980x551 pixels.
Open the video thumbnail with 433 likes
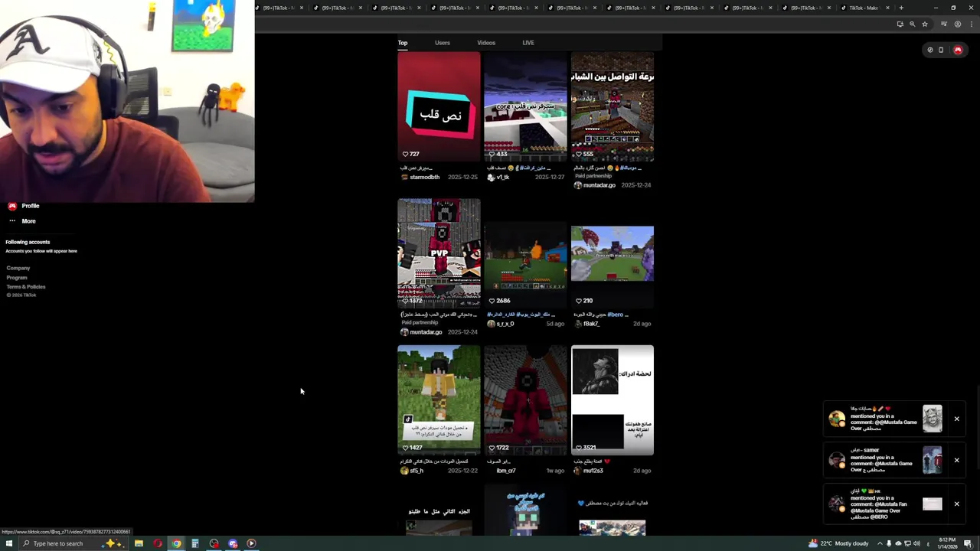525,106
